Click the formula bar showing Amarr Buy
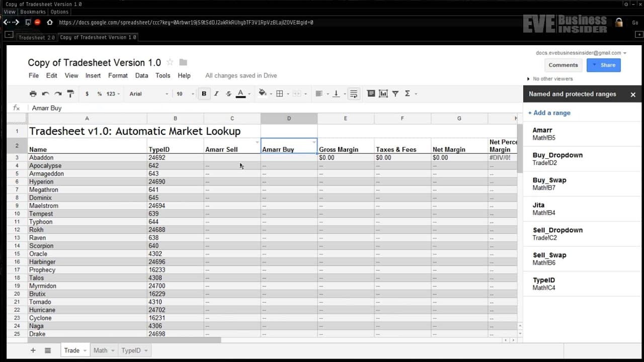This screenshot has width=644, height=362. 274,108
